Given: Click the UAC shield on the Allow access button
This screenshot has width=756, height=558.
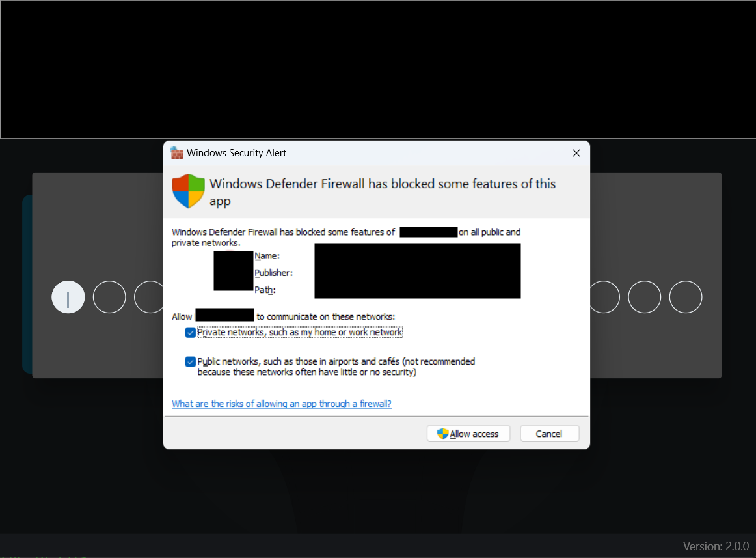Looking at the screenshot, I should (x=442, y=433).
